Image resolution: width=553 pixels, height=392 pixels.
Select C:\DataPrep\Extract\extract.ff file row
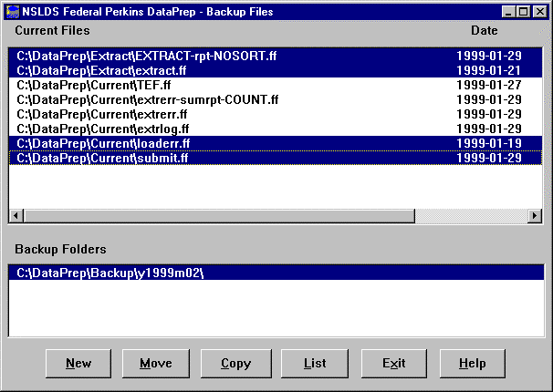point(276,70)
